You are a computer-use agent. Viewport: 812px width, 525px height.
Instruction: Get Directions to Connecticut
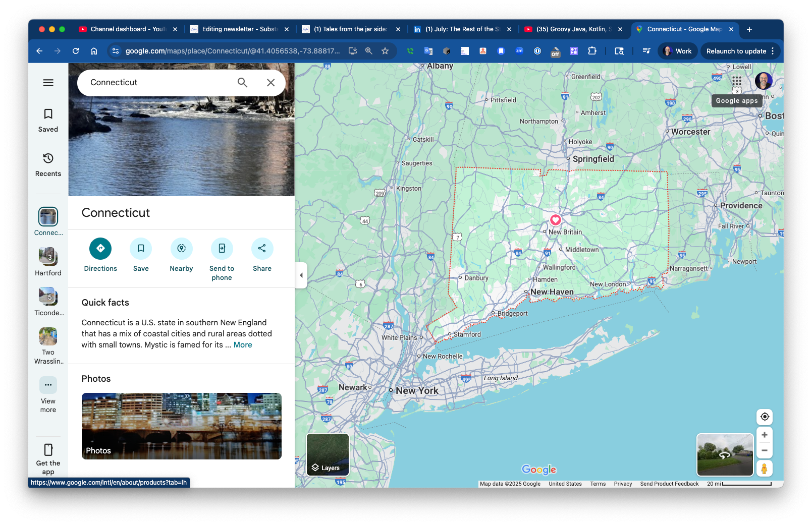100,255
